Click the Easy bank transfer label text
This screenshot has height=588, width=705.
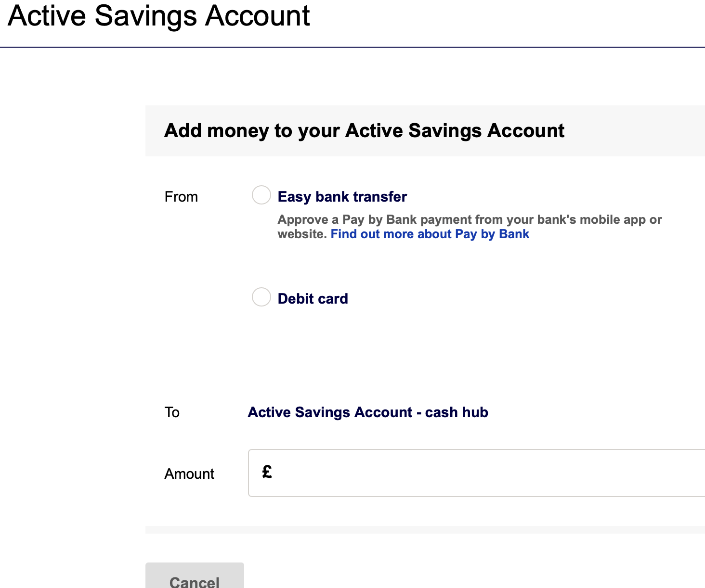pyautogui.click(x=342, y=197)
